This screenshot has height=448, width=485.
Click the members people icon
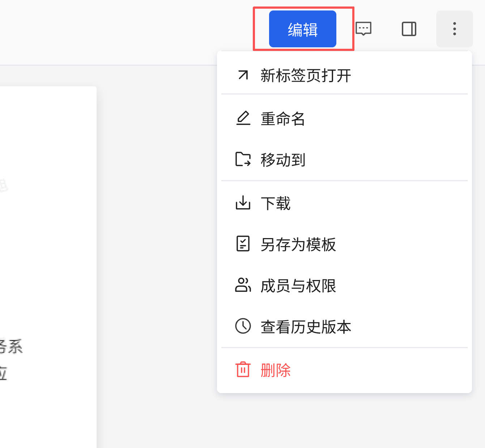(243, 285)
